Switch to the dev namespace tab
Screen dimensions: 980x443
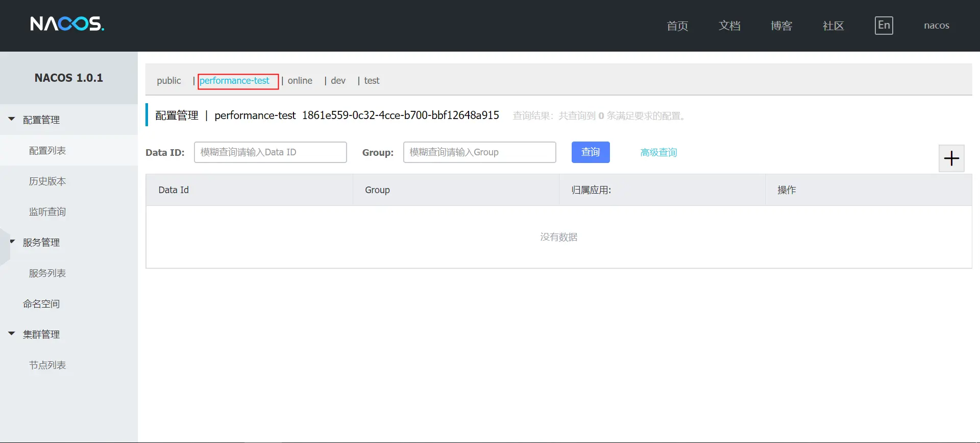pyautogui.click(x=338, y=81)
